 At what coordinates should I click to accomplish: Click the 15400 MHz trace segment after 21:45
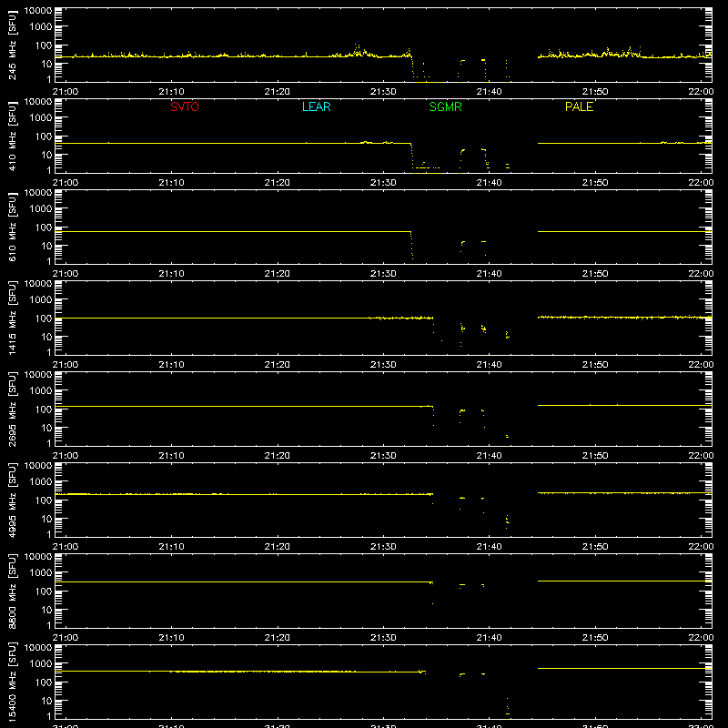(624, 668)
